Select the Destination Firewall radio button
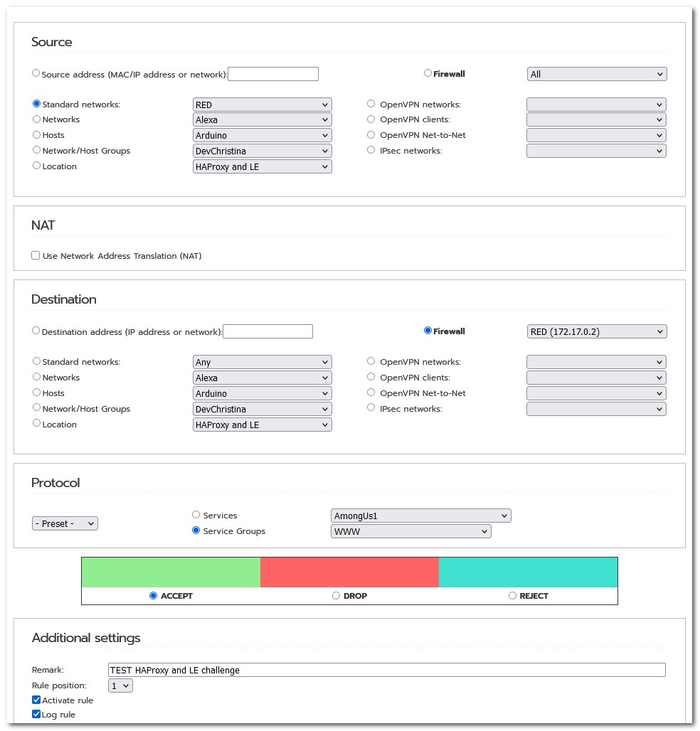This screenshot has height=731, width=700. pos(428,331)
